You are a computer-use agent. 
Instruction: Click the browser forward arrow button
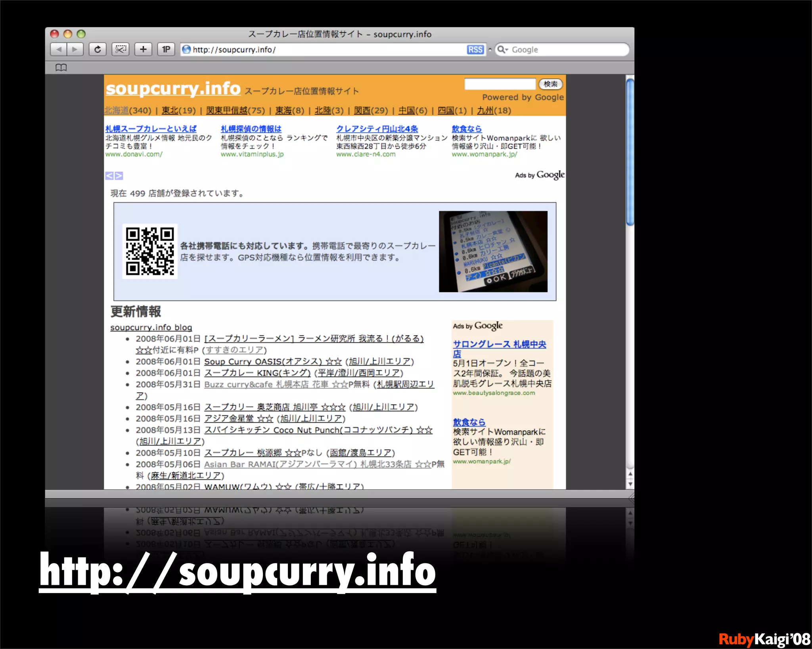[x=75, y=50]
